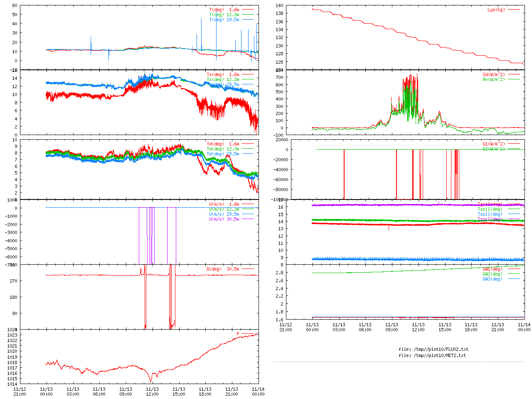This screenshot has height=399, width=532.
Task: Click 11/14 00:00 tick below GW plot
Action: (x=524, y=327)
